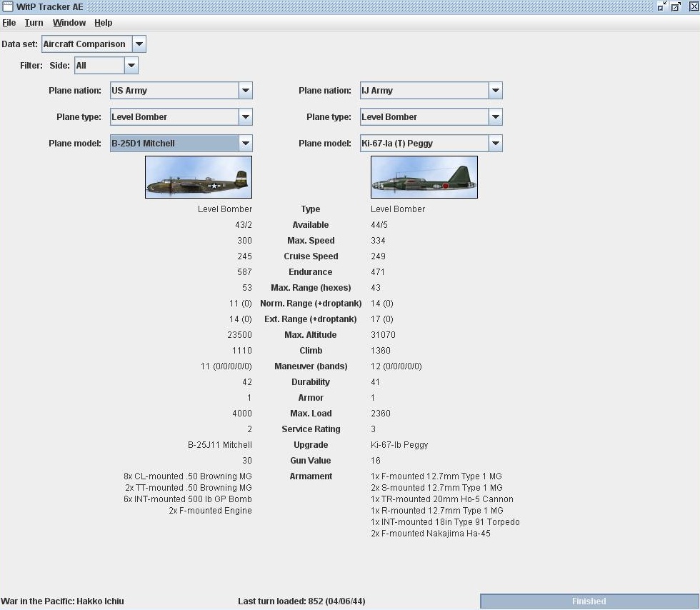Open the File menu

[x=9, y=23]
